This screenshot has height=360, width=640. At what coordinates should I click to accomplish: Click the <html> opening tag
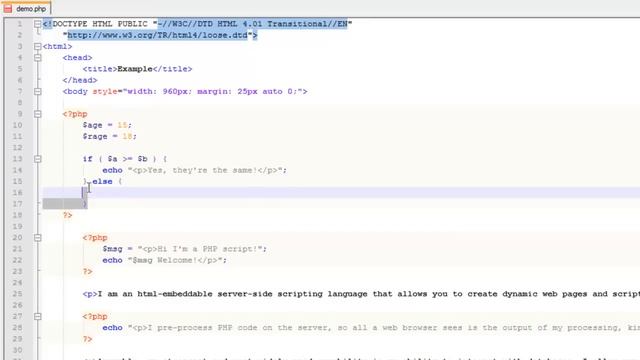[x=58, y=47]
